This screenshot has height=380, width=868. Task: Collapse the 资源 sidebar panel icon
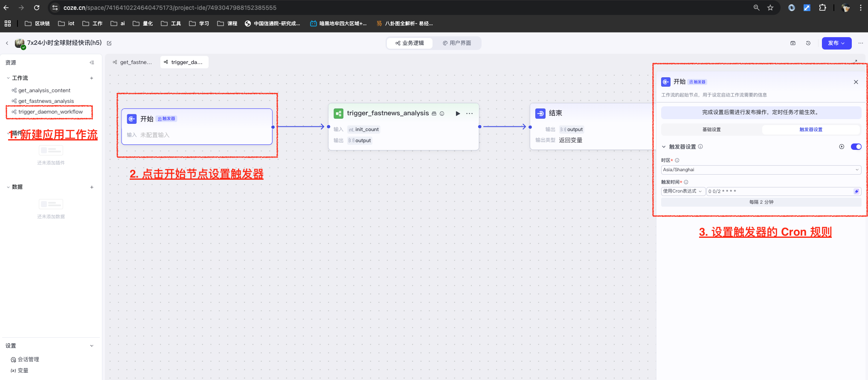point(92,63)
